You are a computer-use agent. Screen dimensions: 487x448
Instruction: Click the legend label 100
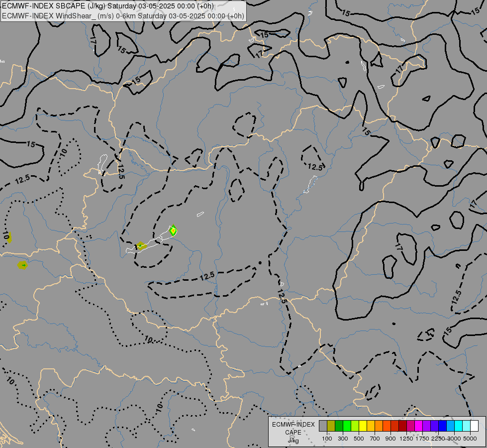coord(327,439)
